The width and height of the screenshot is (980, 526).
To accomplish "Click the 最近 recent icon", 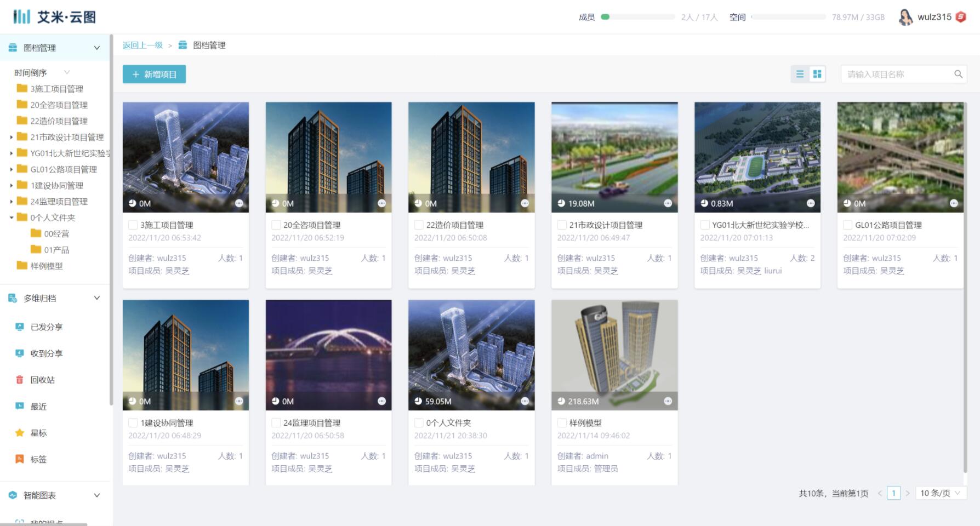I will [20, 406].
